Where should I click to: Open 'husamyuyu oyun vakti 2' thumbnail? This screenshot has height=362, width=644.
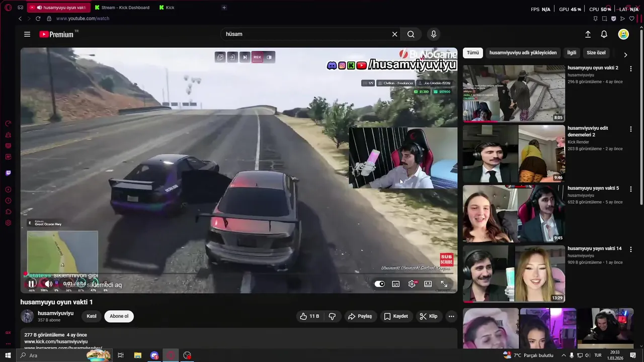point(514,94)
